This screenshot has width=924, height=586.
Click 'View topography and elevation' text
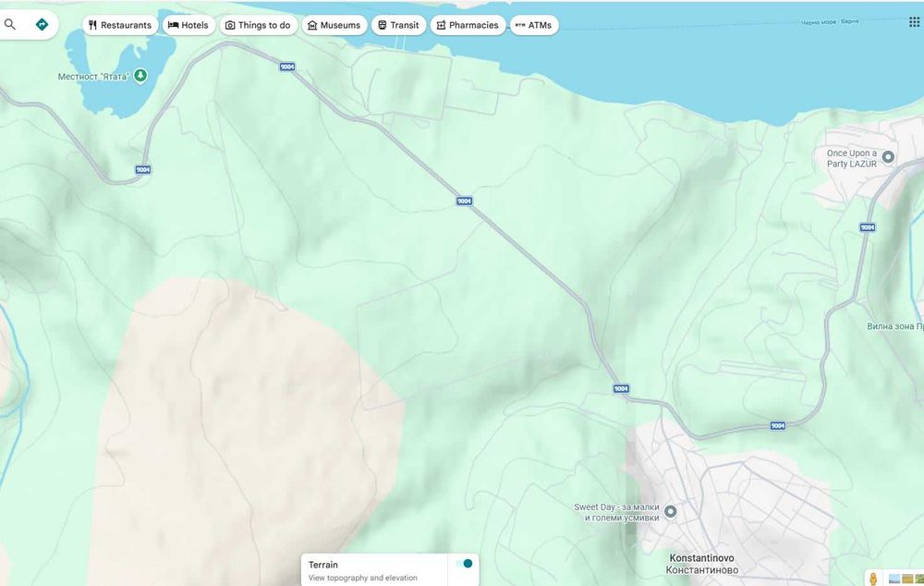(363, 578)
